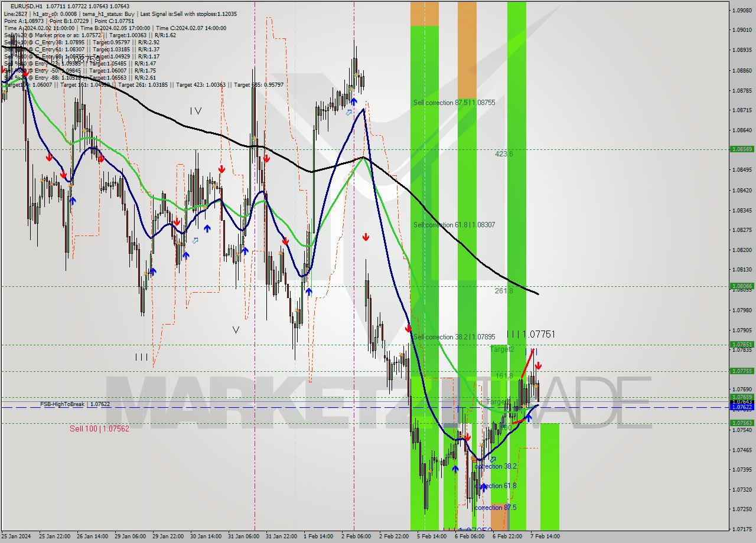Click the green 1.08066 price tag
Image resolution: width=756 pixels, height=543 pixels.
click(x=742, y=286)
